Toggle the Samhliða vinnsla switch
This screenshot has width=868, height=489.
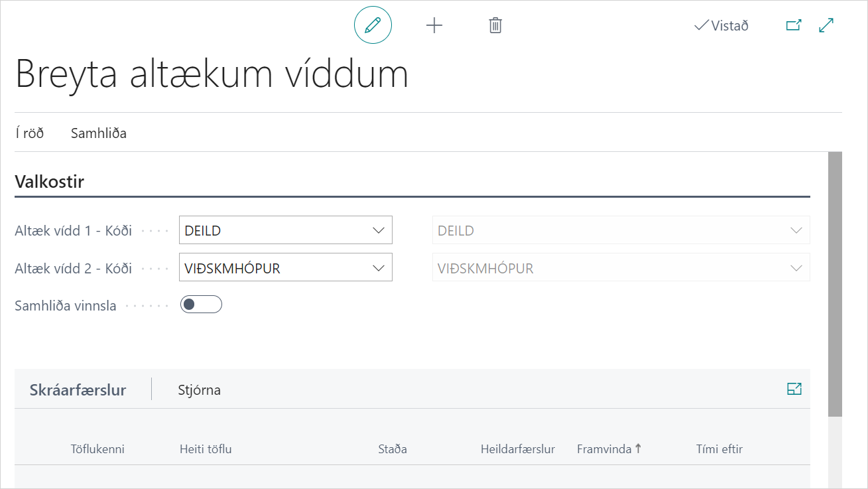pyautogui.click(x=201, y=305)
